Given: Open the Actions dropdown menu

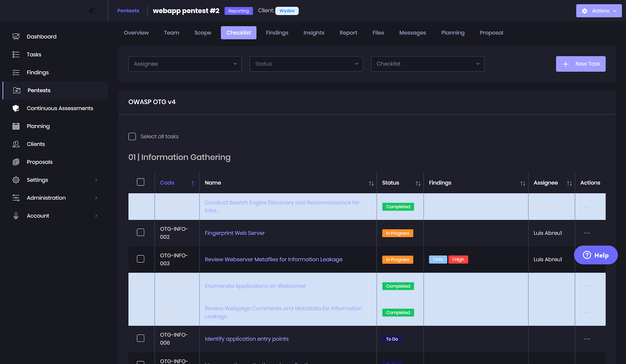Looking at the screenshot, I should point(599,11).
